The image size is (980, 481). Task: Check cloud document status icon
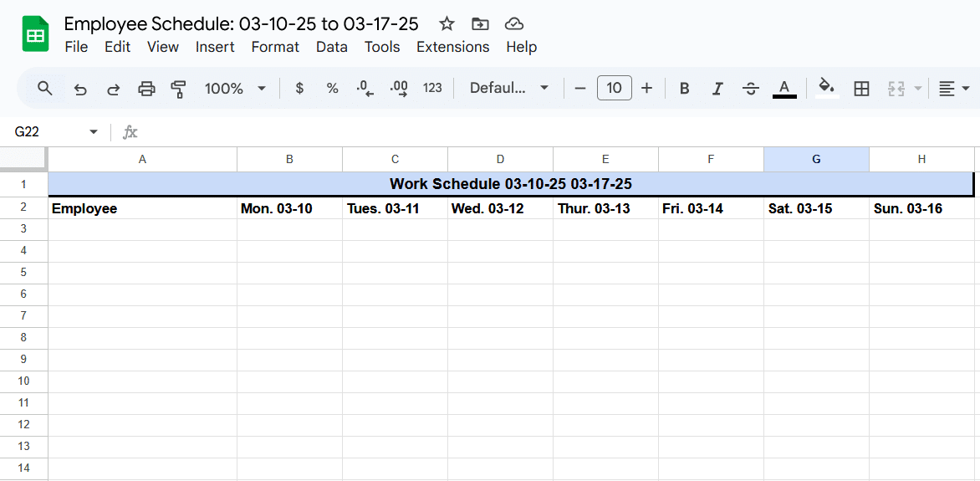(513, 24)
